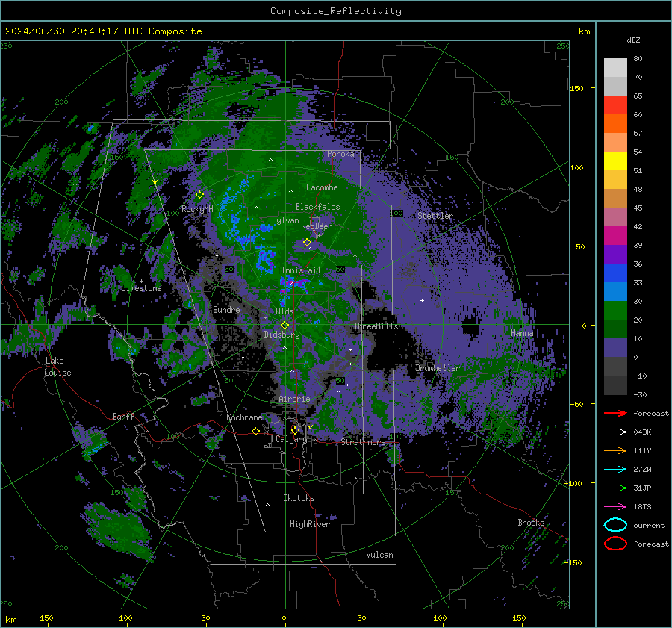Click the RedDeer city label
Image resolution: width=672 pixels, height=628 pixels.
pyautogui.click(x=317, y=226)
